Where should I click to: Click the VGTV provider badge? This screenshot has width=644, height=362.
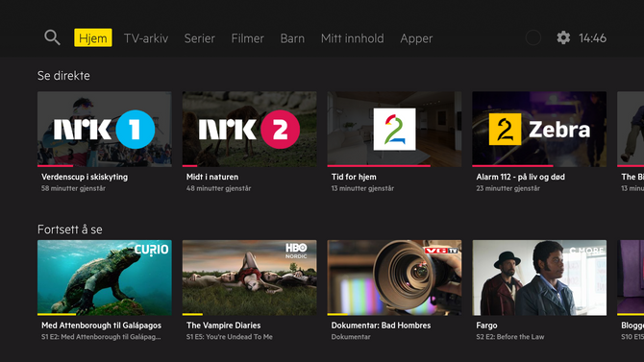440,250
